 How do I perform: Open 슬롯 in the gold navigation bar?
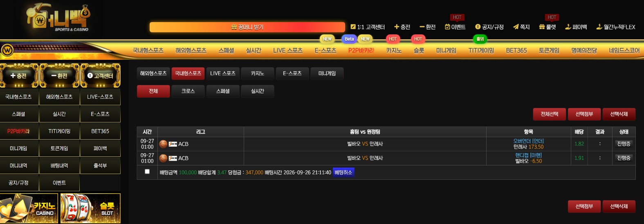(419, 50)
